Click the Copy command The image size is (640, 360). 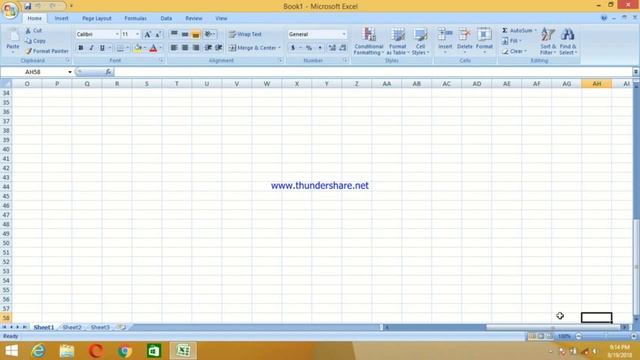click(35, 41)
